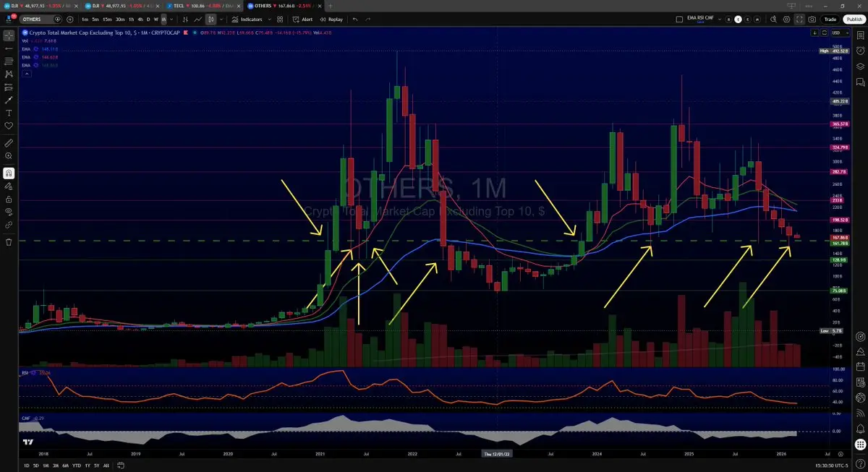Open the pattern drawing tools
The image size is (868, 472).
point(9,74)
